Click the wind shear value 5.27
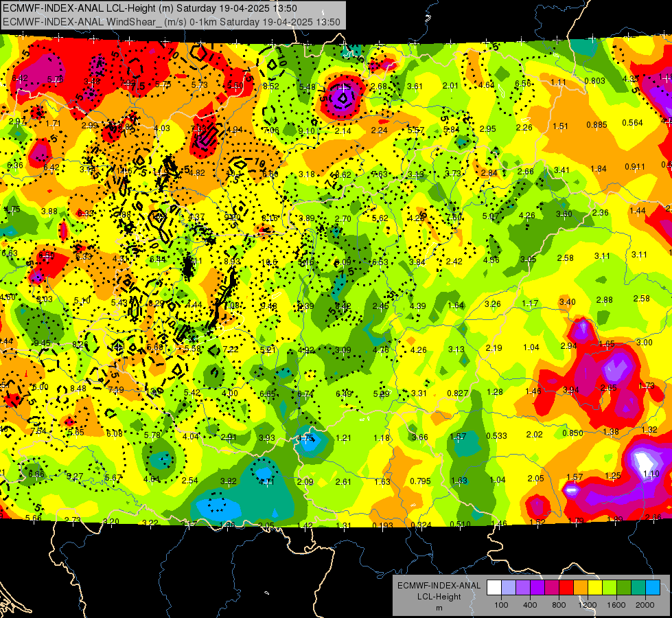The image size is (672, 618). pos(75,476)
